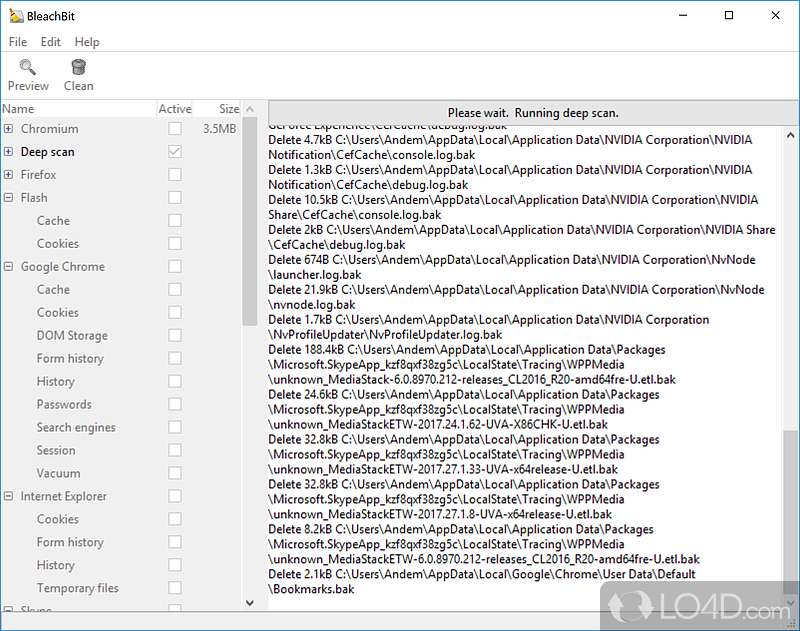
Task: Tick the Google Chrome Cookies checkbox
Action: pyautogui.click(x=175, y=312)
